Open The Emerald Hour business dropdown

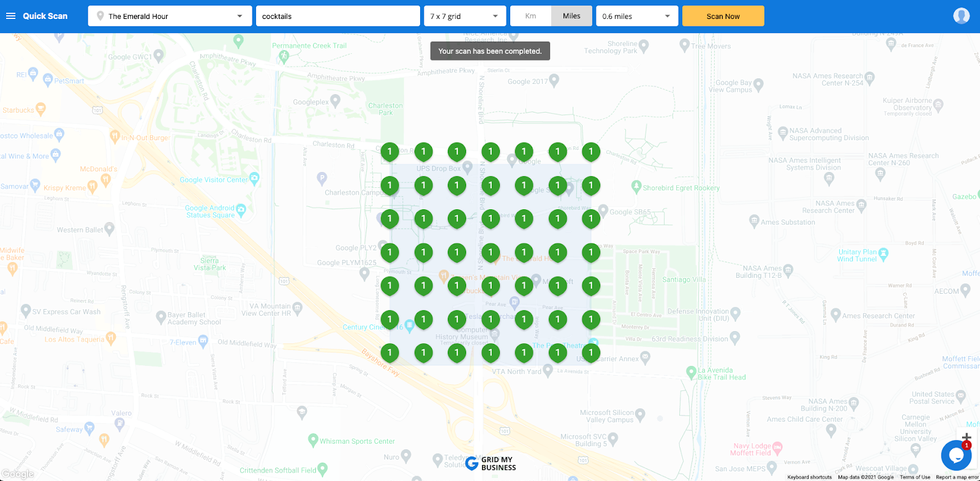(170, 16)
